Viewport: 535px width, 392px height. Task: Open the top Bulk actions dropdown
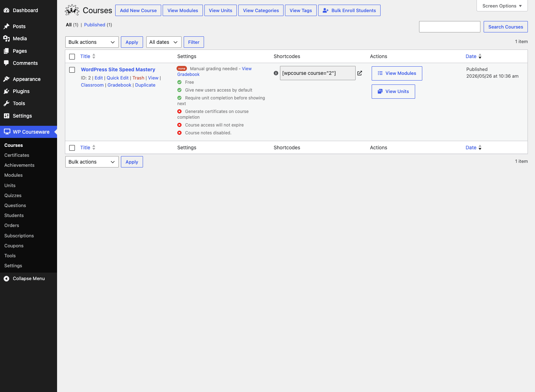click(x=92, y=42)
